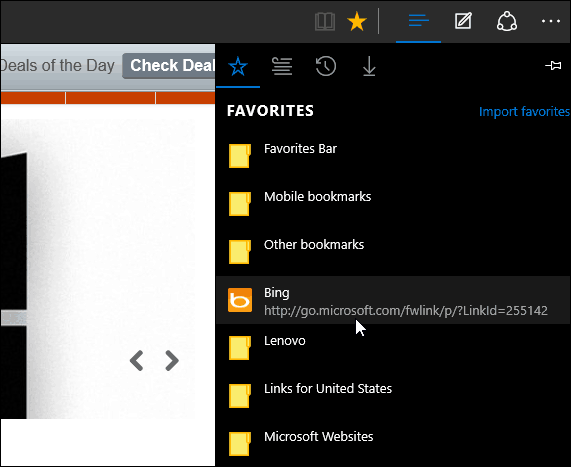The width and height of the screenshot is (571, 467).
Task: Click the FAVORITES heading text
Action: click(x=270, y=111)
